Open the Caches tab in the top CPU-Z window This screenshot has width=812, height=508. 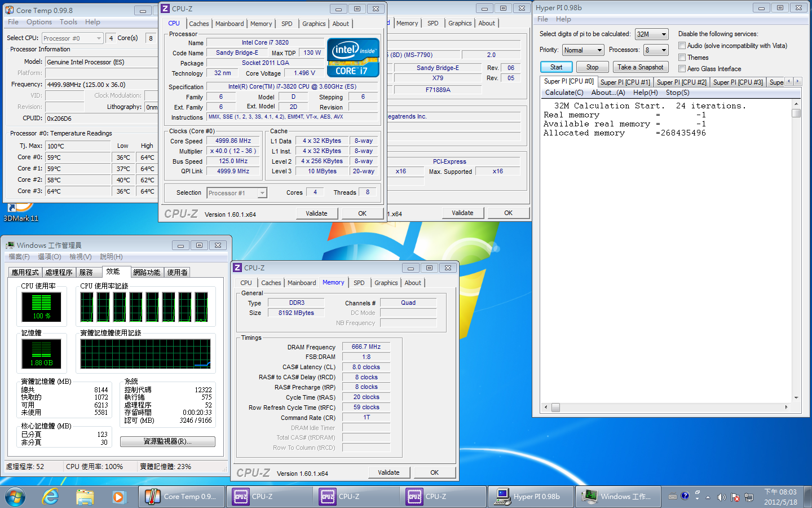199,24
